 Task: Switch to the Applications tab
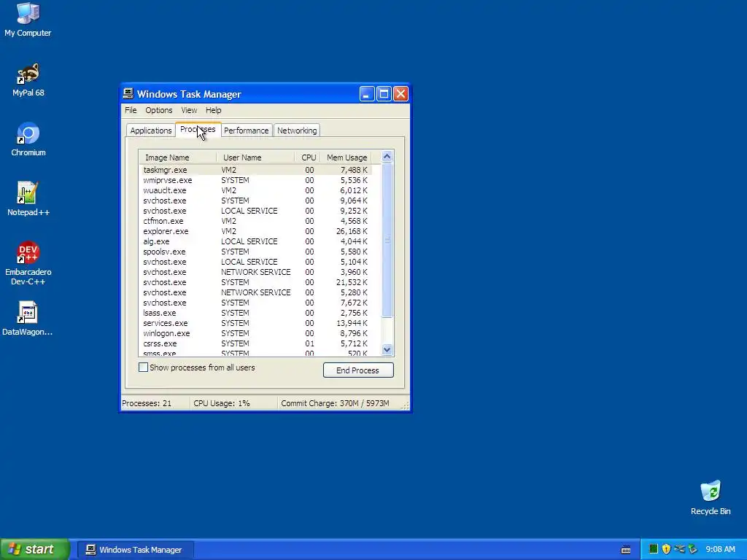click(150, 131)
